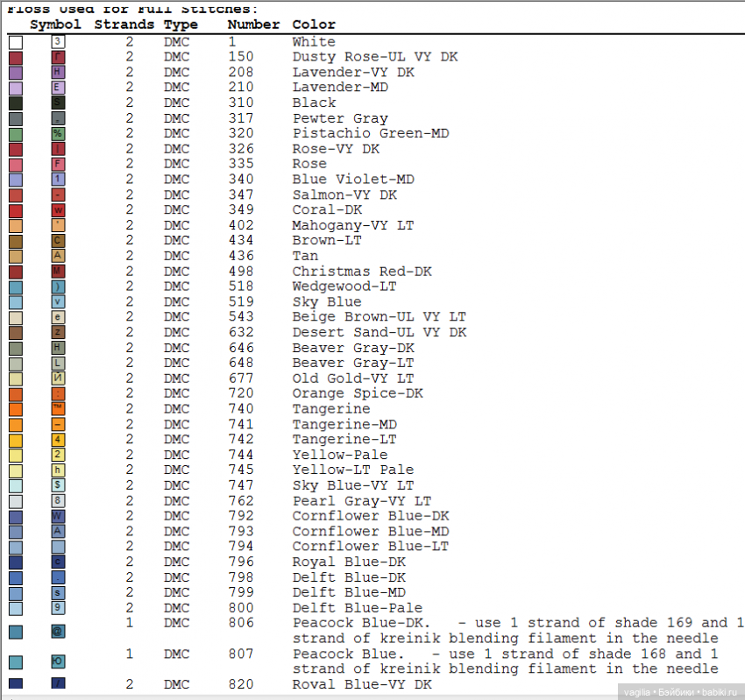The width and height of the screenshot is (745, 700).
Task: Select the % symbol for Pistachio Green-MD
Action: [58, 134]
